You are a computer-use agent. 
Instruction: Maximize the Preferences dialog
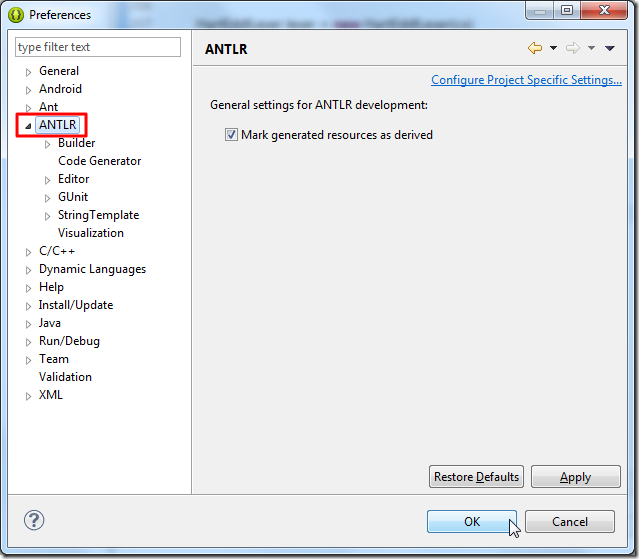point(567,10)
